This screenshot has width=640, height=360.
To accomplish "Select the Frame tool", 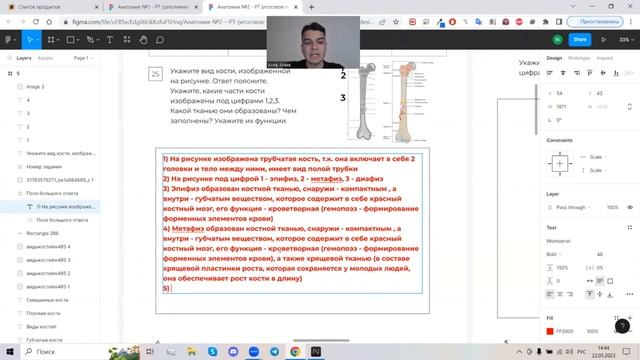I will tap(51, 40).
